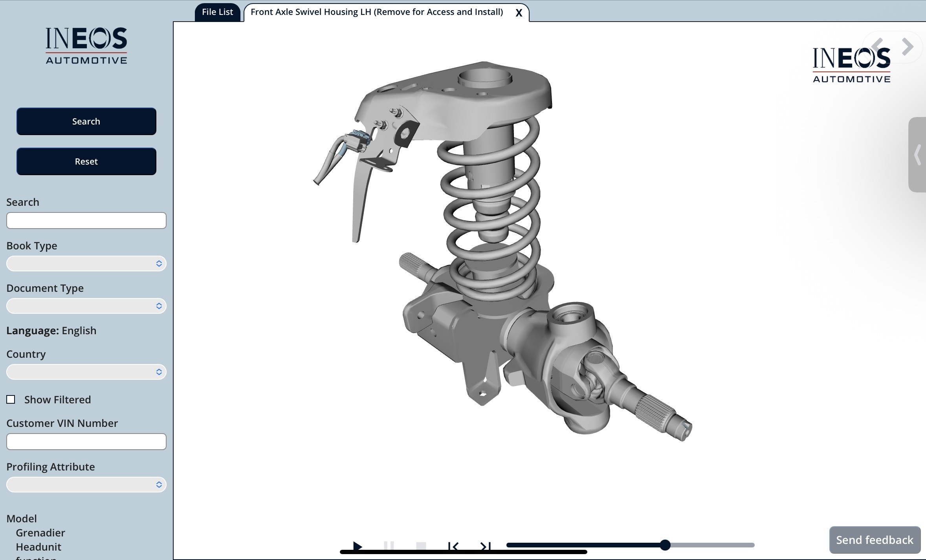
Task: Play the 3D animation
Action: pos(358,546)
